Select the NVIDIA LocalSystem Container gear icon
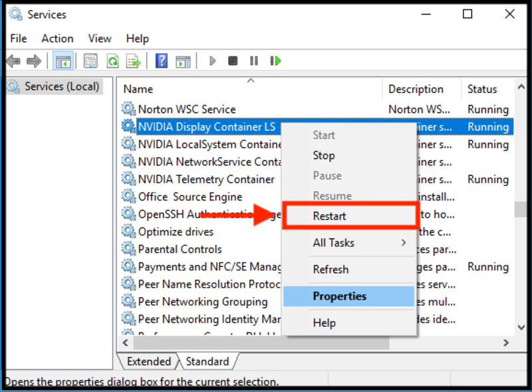The width and height of the screenshot is (532, 392). tap(128, 144)
